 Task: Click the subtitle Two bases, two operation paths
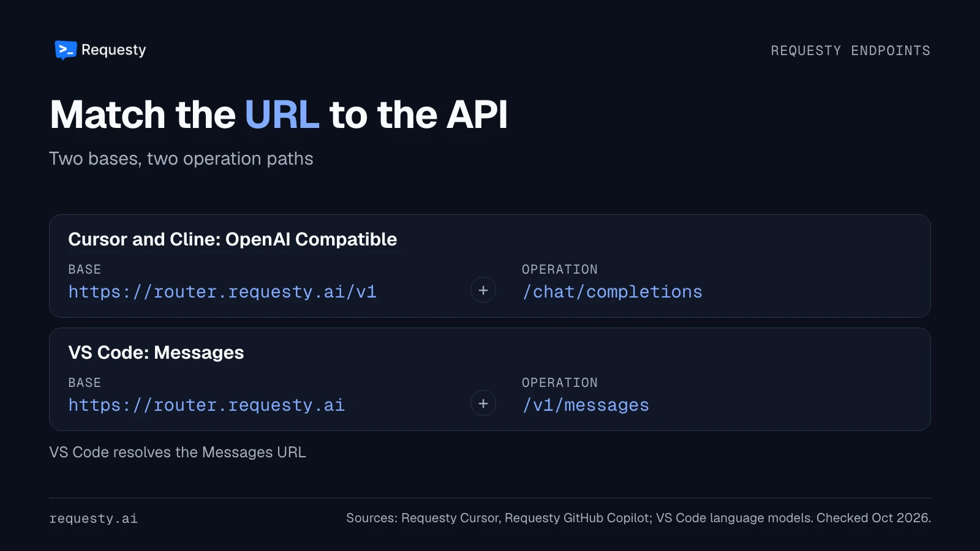coord(181,159)
